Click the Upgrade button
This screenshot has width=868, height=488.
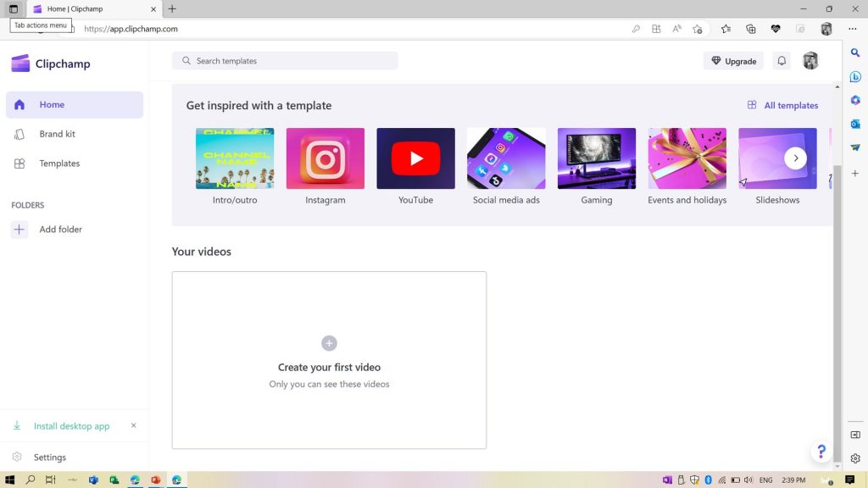(x=733, y=61)
